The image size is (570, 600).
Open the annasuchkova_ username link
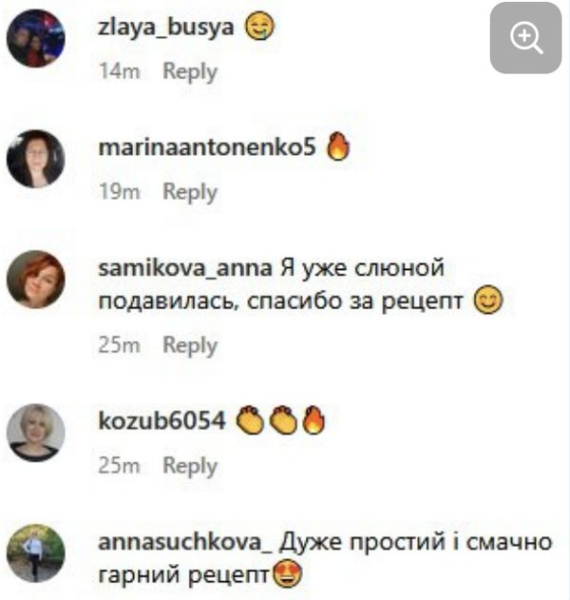[185, 542]
